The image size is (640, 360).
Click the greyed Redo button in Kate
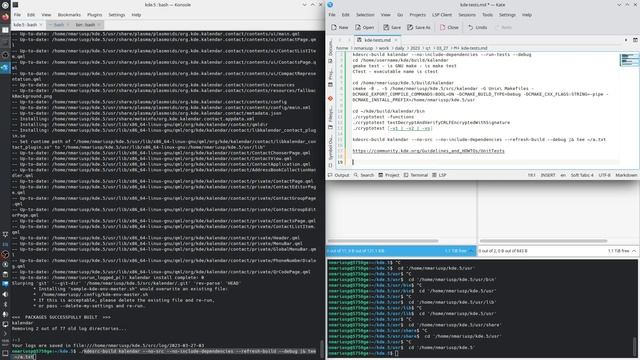click(503, 27)
